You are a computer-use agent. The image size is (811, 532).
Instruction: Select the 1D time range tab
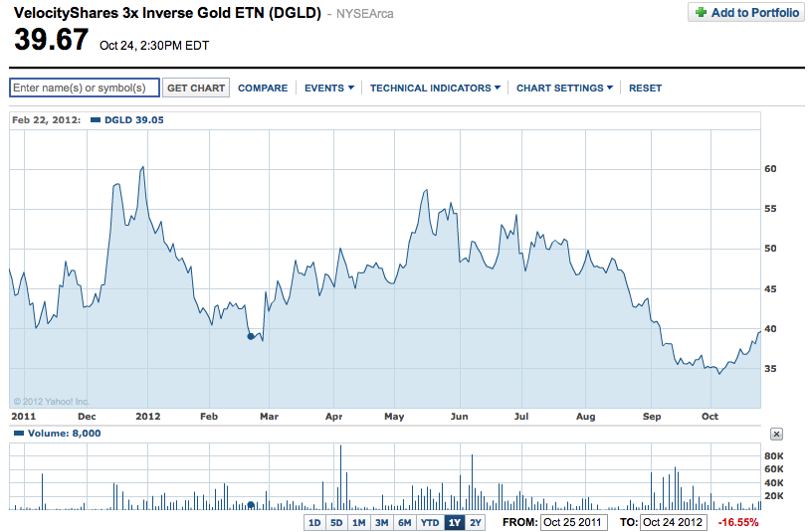(314, 523)
